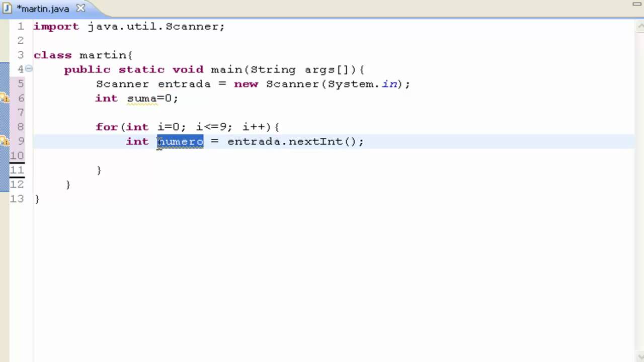The image size is (644, 362).
Task: Select the *martin.java editor tab
Action: pos(43,9)
